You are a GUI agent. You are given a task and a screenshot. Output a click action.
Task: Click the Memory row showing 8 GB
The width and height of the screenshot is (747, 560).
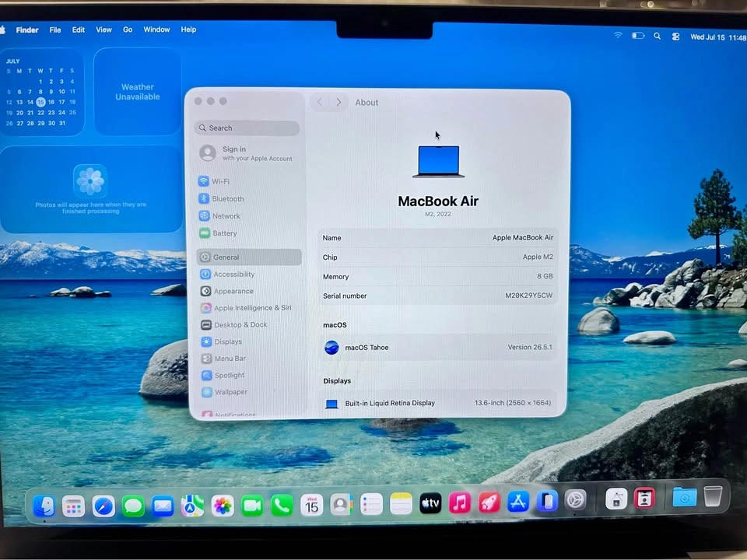(437, 276)
